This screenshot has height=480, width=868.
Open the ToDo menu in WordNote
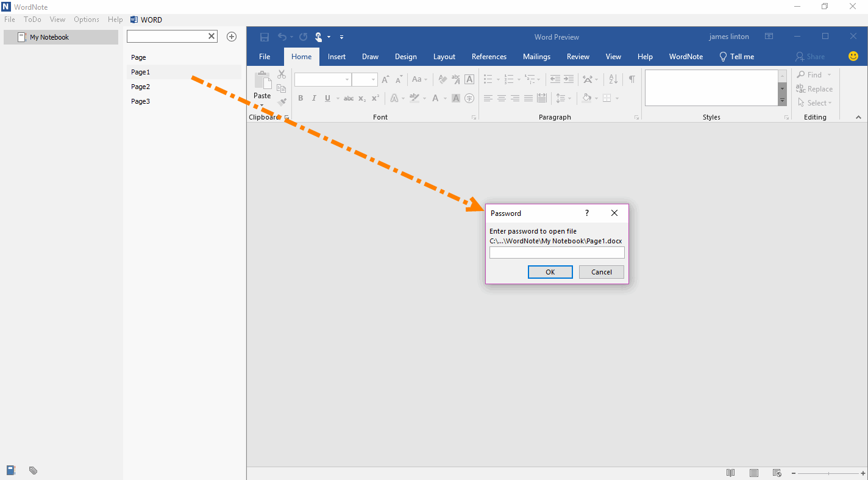point(32,20)
